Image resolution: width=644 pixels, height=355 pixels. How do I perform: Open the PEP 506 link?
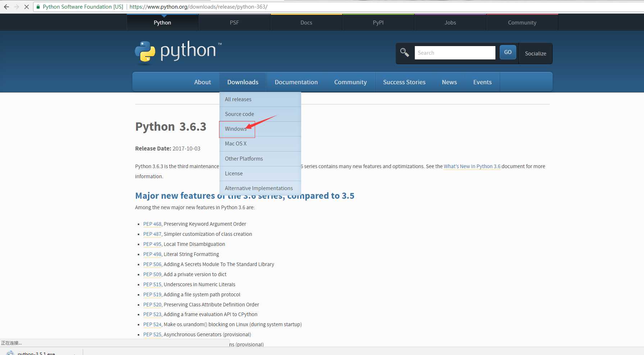point(152,264)
